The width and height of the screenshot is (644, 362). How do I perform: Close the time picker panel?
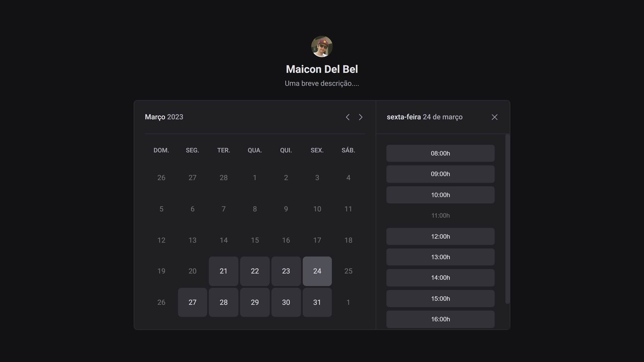(495, 117)
